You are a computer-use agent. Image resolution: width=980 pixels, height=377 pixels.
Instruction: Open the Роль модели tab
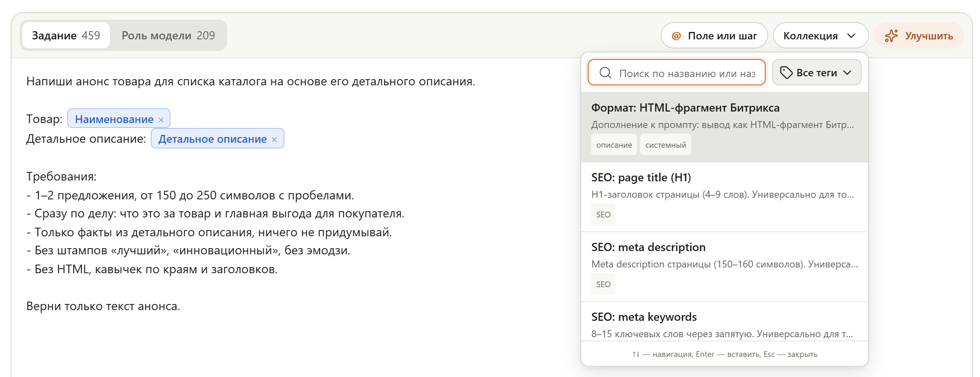[x=168, y=36]
